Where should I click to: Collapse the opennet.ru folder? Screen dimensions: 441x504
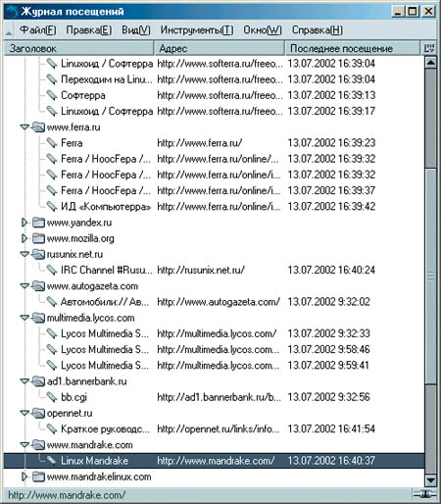point(24,413)
